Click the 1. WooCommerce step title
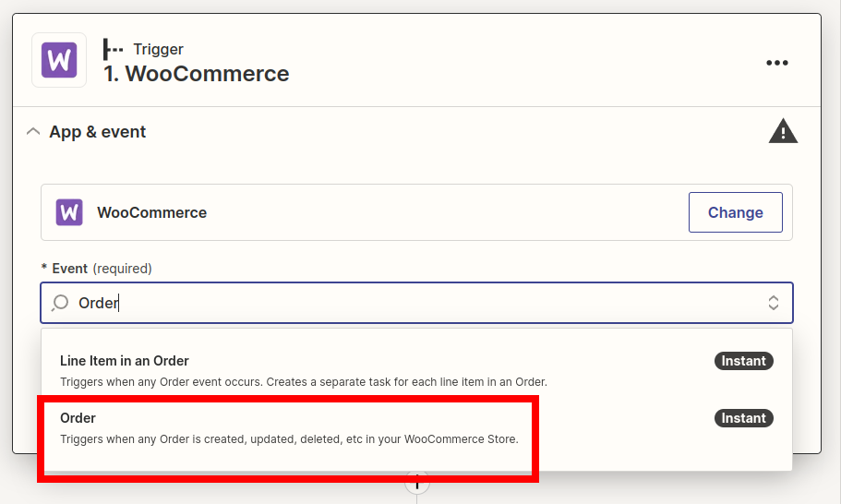The height and width of the screenshot is (504, 841). point(197,74)
